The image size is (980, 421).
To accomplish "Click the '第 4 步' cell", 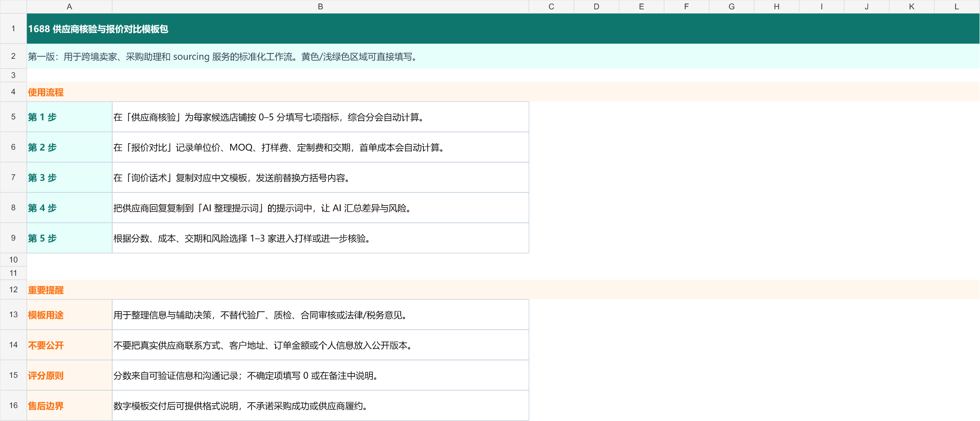I will point(69,208).
